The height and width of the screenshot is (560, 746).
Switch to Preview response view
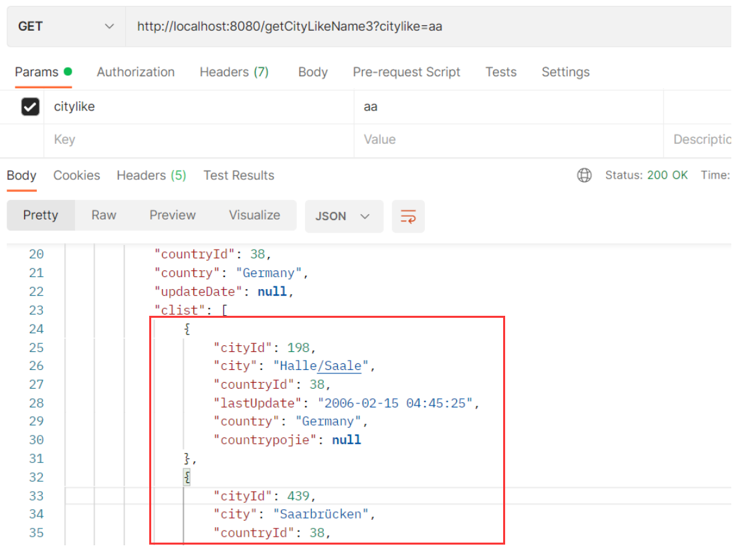173,215
